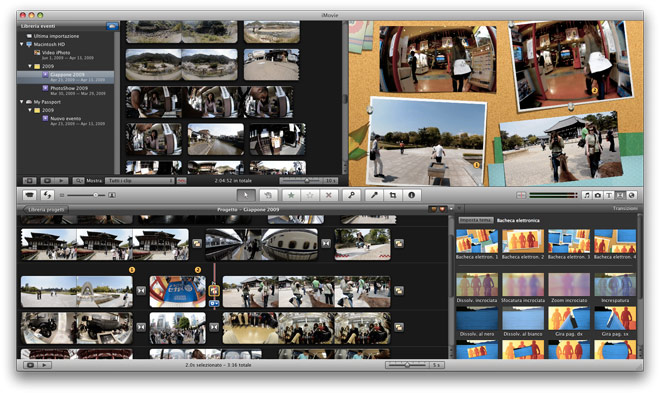Toggle the titles browser T button
The width and height of the screenshot is (660, 394).
click(x=609, y=195)
